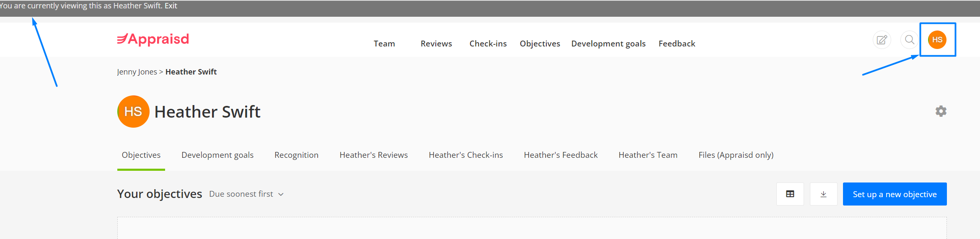Open the Reviews navigation menu
980x239 pixels.
pyautogui.click(x=436, y=44)
